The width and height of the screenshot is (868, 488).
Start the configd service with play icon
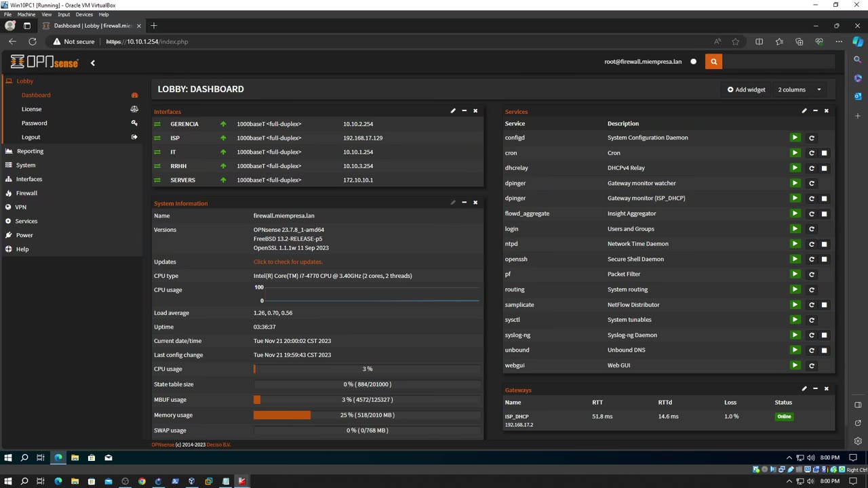pyautogui.click(x=795, y=138)
